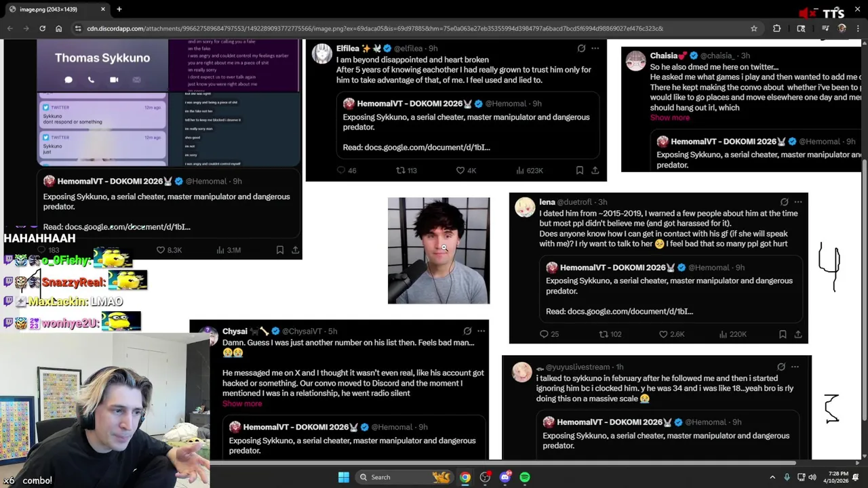Click the Grok icon on lena's tweet
Viewport: 868px width, 488px height.
pos(785,202)
